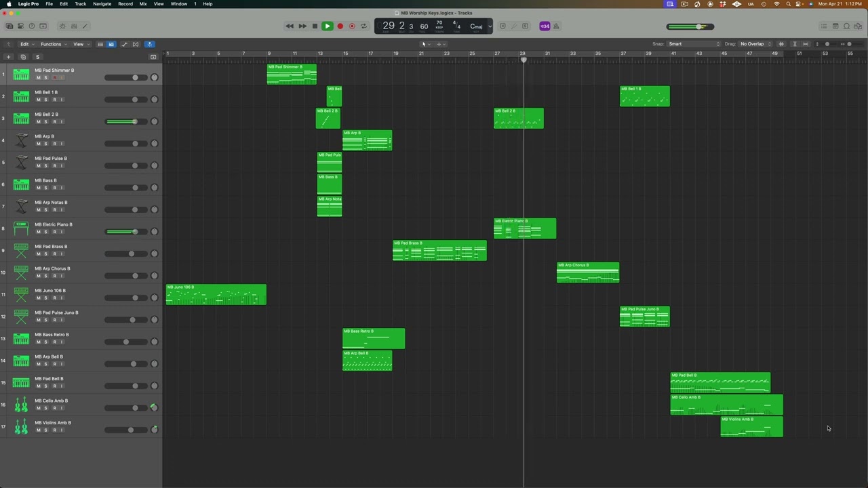Image resolution: width=868 pixels, height=488 pixels.
Task: Click the MB Eletric Piano B instrument icon
Action: tap(21, 228)
